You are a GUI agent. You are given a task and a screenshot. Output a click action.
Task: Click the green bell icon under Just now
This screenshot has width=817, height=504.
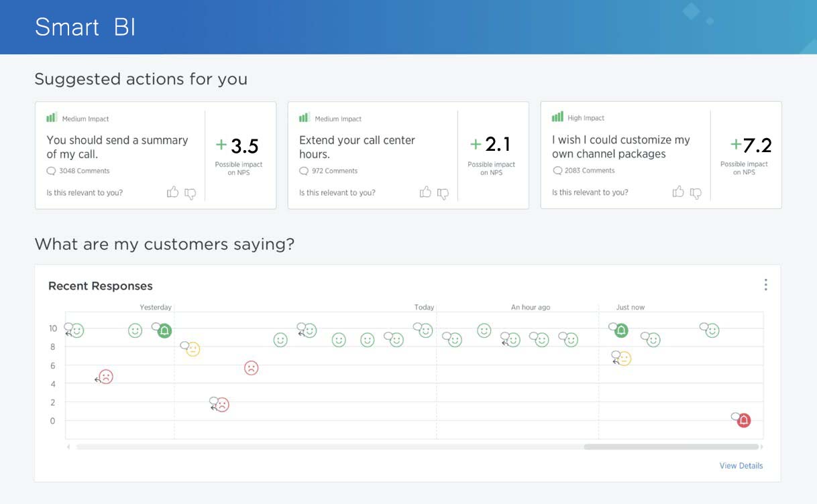click(x=621, y=330)
